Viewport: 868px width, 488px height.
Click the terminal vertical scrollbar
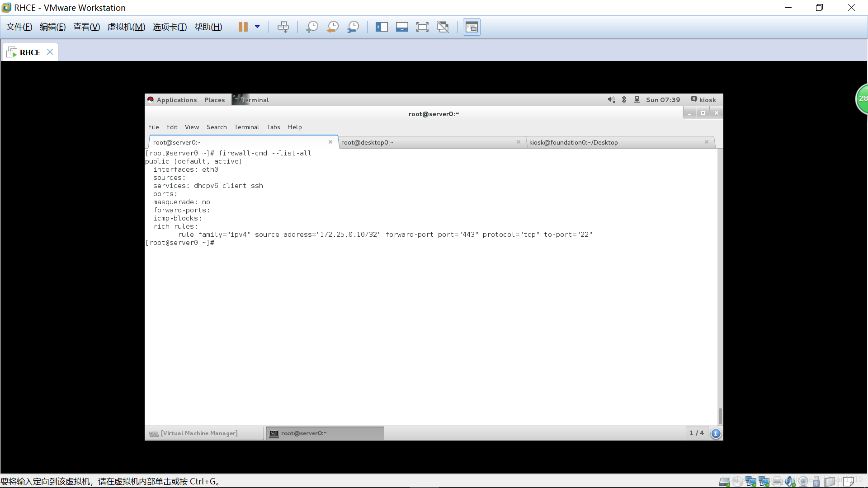pyautogui.click(x=720, y=416)
